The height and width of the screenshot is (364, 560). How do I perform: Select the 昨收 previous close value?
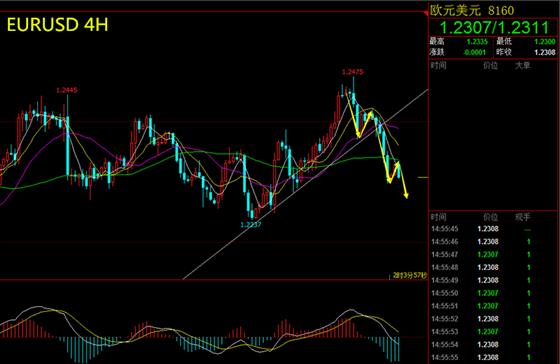coord(545,52)
